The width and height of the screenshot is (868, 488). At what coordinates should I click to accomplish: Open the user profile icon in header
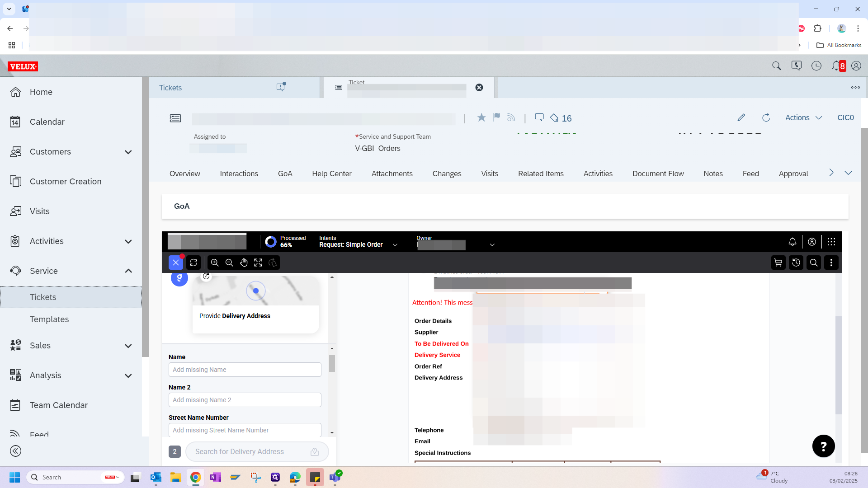[856, 66]
